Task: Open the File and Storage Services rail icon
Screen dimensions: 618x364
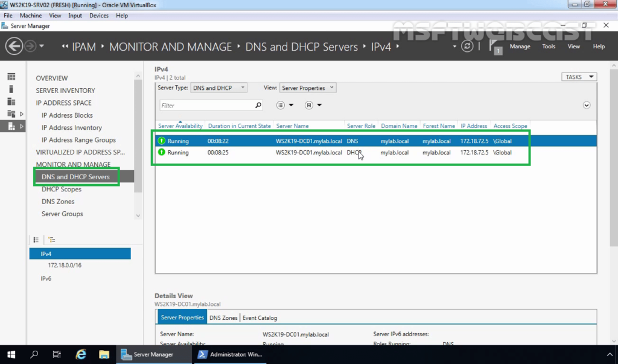Action: coord(11,114)
